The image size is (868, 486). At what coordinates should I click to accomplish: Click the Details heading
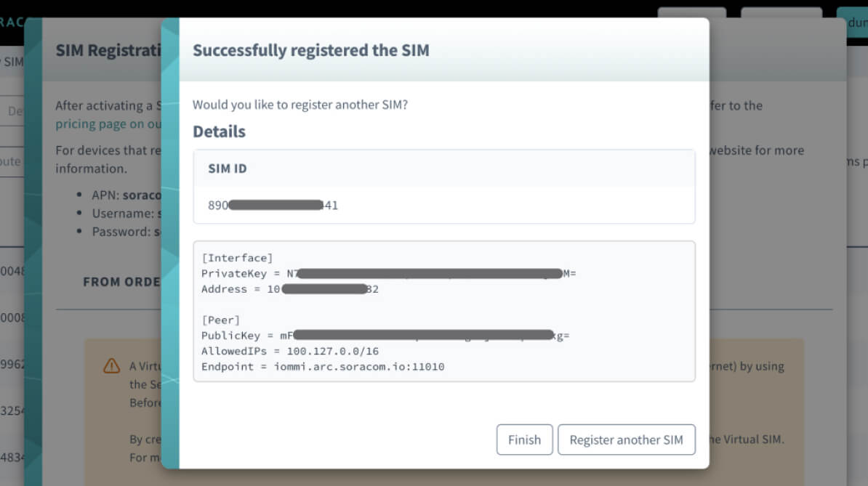pos(219,131)
